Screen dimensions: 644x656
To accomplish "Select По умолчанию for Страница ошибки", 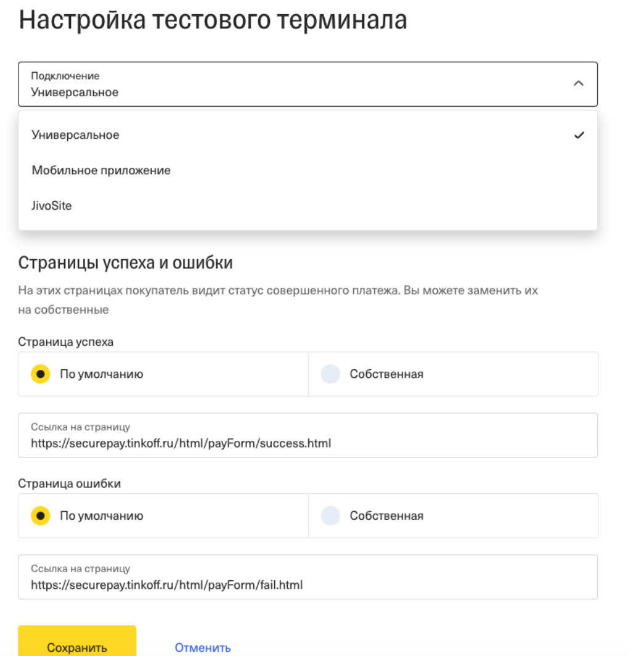I will point(41,516).
